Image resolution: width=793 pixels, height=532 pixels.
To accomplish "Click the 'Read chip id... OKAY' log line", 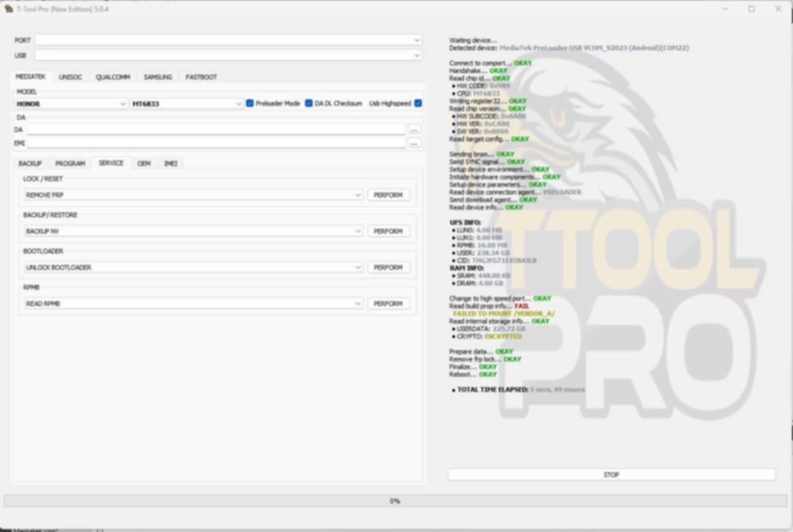I will coord(480,79).
